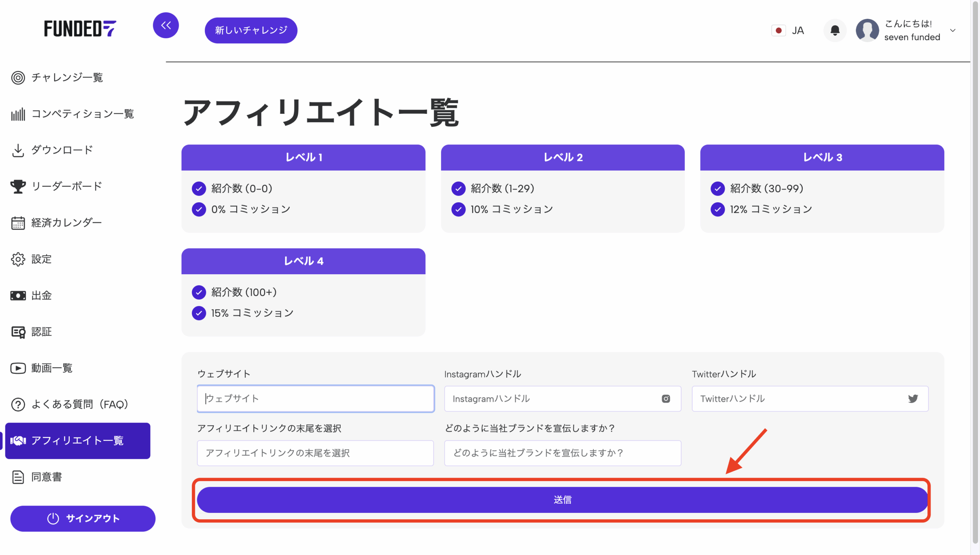Viewport: 980px width, 555px height.
Task: Open 経済カレンダー in sidebar
Action: point(66,223)
